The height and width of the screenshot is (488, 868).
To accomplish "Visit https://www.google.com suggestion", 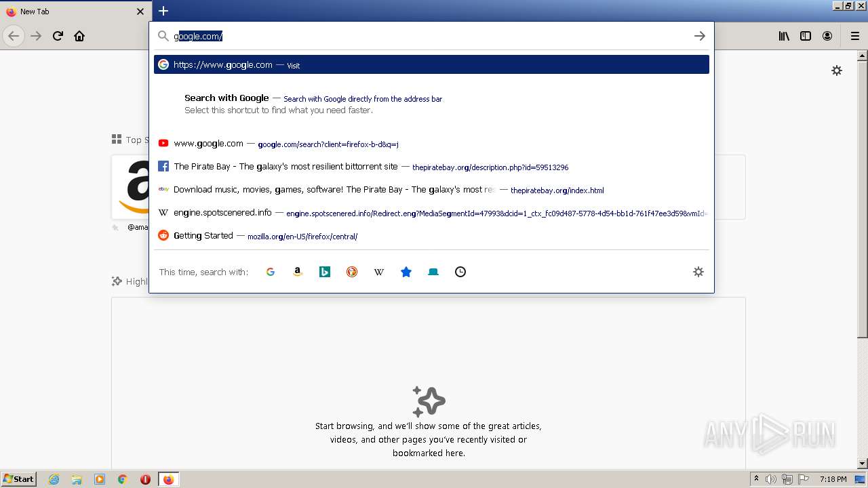I will point(431,64).
